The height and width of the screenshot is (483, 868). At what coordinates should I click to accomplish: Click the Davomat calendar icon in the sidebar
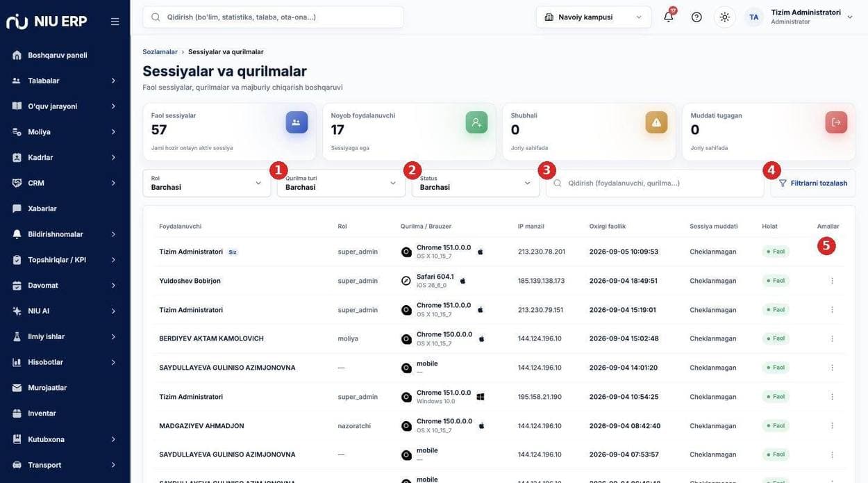pos(17,286)
